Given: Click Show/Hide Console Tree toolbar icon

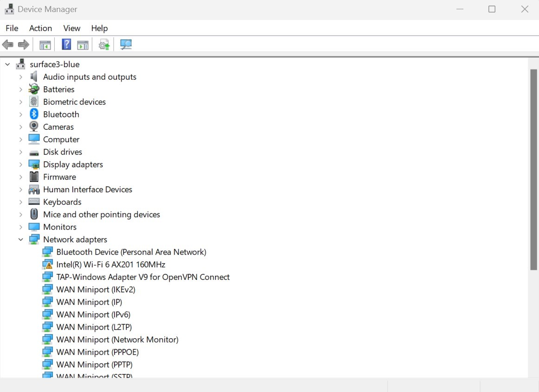Looking at the screenshot, I should tap(45, 44).
